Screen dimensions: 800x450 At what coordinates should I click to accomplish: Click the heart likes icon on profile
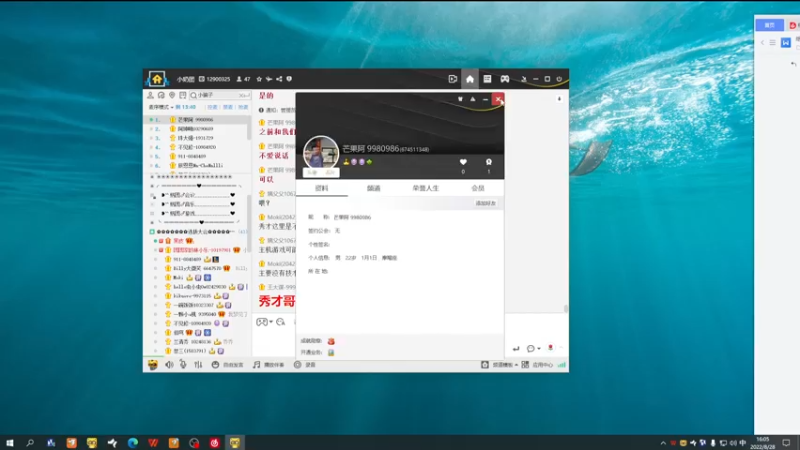click(463, 162)
